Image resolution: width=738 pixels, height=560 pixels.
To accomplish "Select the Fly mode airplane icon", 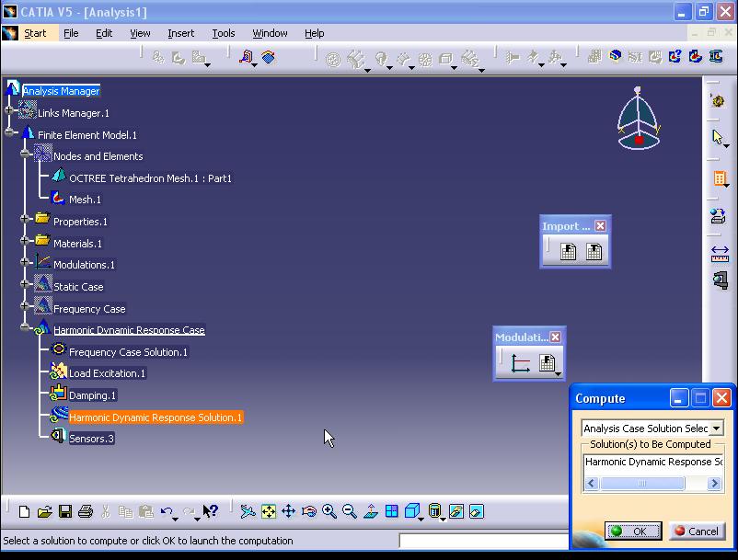I will (248, 511).
